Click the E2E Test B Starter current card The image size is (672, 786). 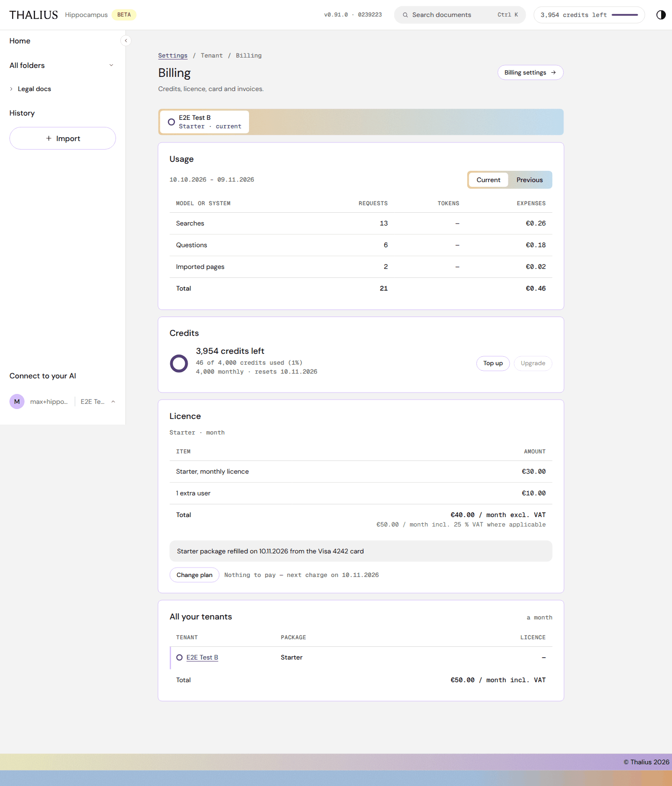205,122
